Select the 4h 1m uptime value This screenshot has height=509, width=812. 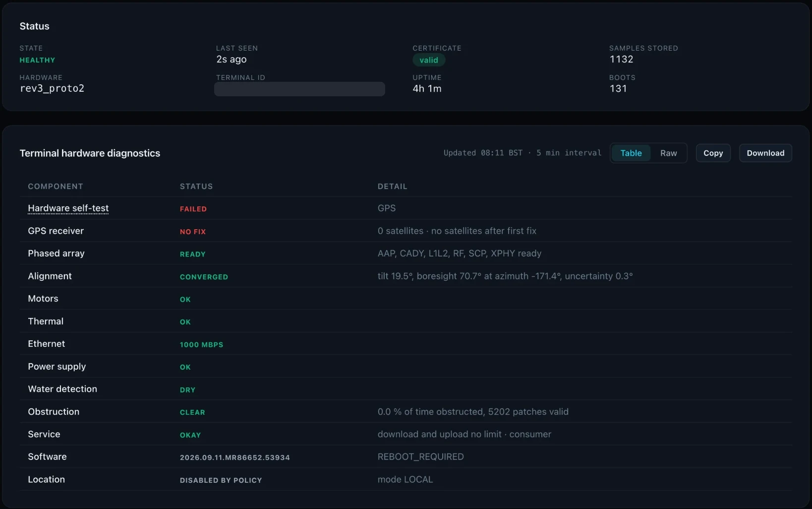(427, 89)
